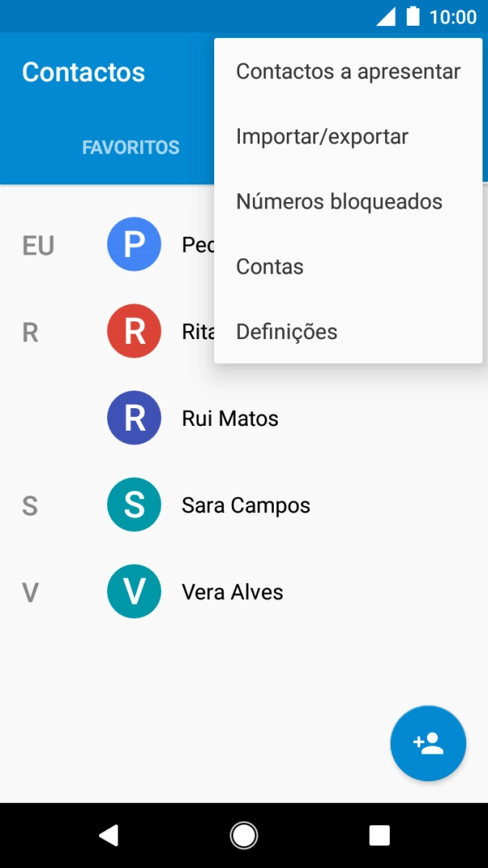The height and width of the screenshot is (868, 488).
Task: Switch to the FAVORITOS tab
Action: pyautogui.click(x=130, y=147)
